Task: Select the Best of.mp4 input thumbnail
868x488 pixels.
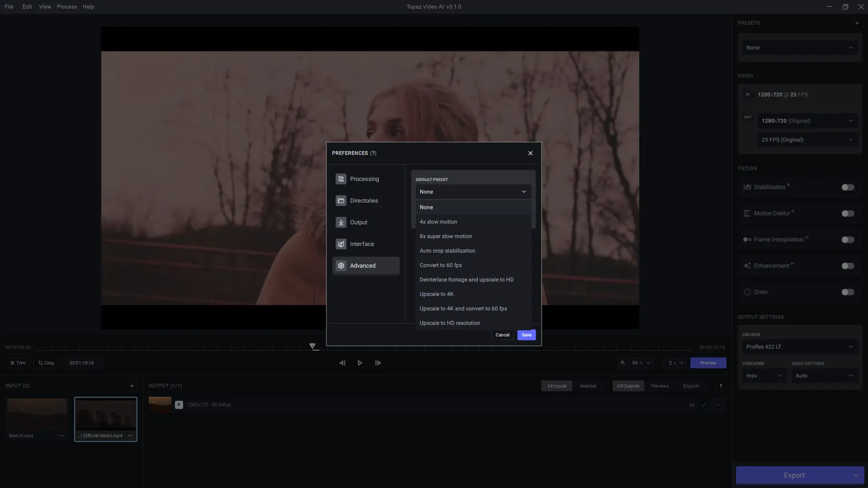Action: (x=37, y=414)
